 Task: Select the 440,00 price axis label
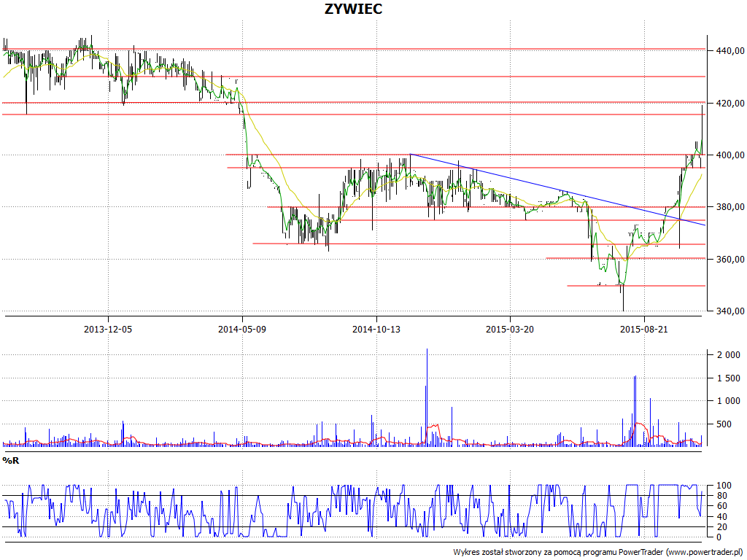[x=729, y=50]
